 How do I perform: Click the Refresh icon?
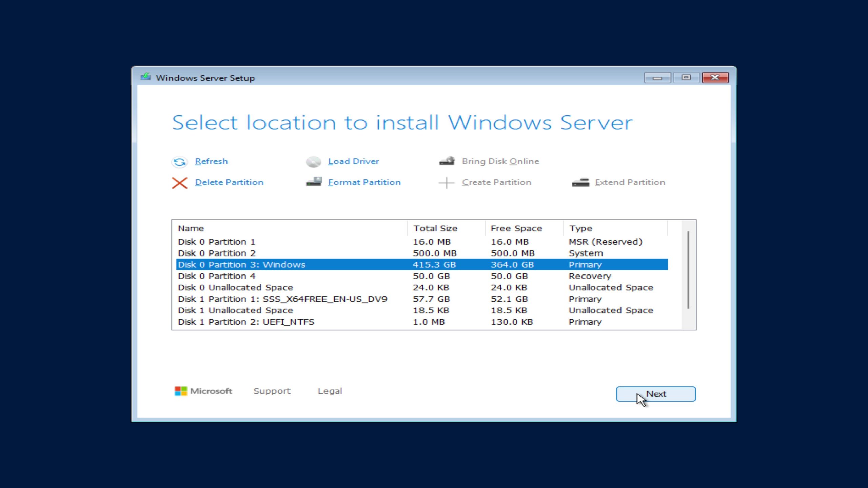(x=180, y=162)
